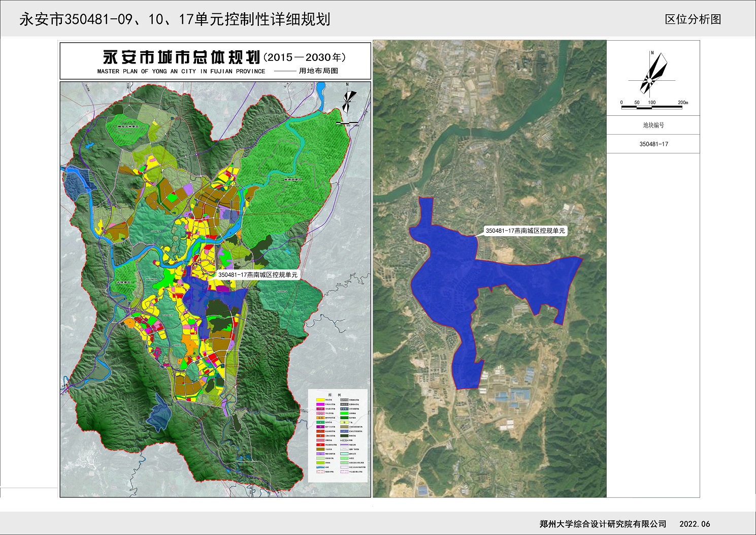Click the 350481-17 parcel number cell
The width and height of the screenshot is (756, 535).
pyautogui.click(x=653, y=144)
